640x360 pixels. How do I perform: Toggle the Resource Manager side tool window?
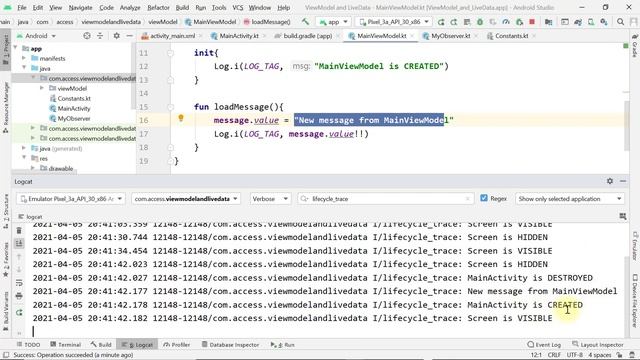pyautogui.click(x=6, y=107)
